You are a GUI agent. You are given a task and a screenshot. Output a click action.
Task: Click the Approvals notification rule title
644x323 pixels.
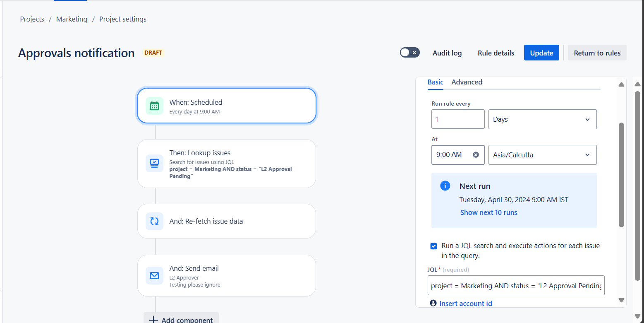point(77,53)
